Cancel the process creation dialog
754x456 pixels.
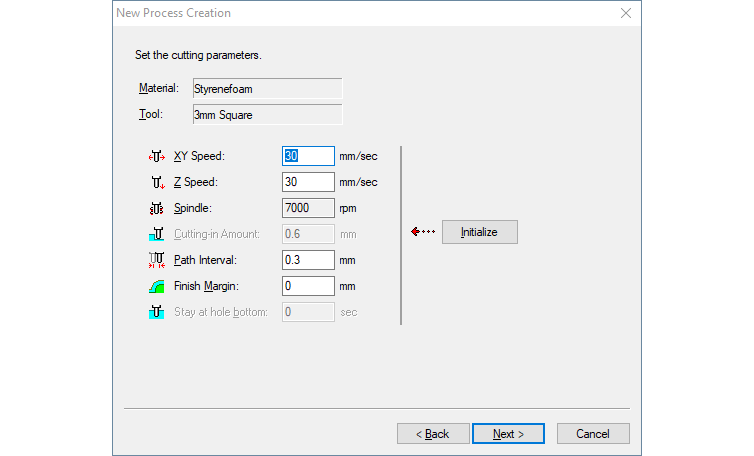tap(593, 434)
